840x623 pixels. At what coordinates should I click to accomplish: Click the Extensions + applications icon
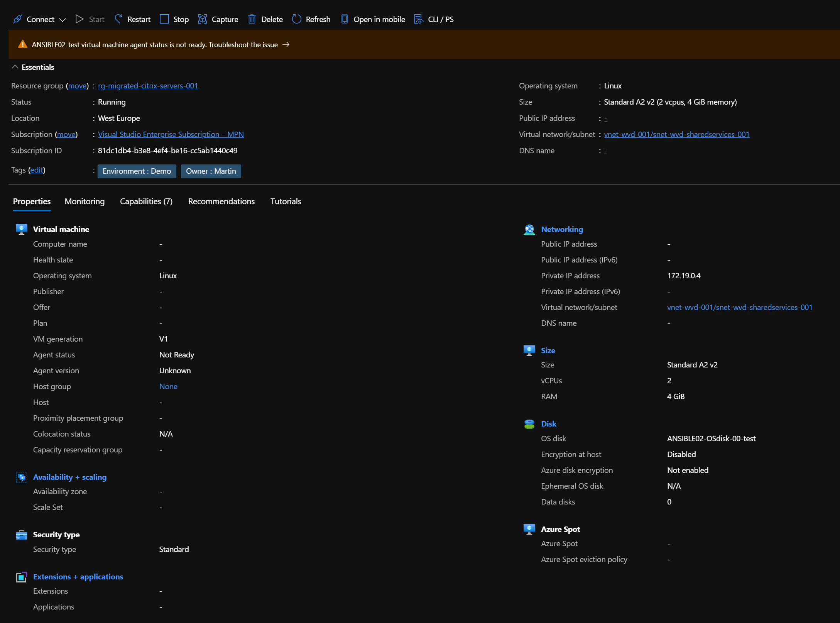pyautogui.click(x=22, y=577)
